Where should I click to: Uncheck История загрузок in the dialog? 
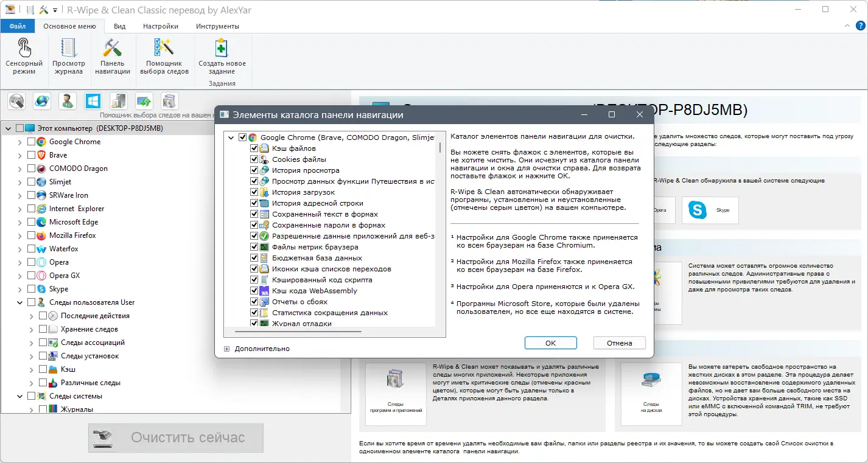[254, 192]
